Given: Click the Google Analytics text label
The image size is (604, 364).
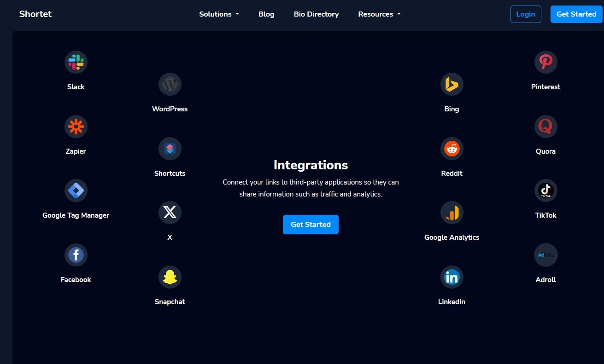Looking at the screenshot, I should coord(452,237).
